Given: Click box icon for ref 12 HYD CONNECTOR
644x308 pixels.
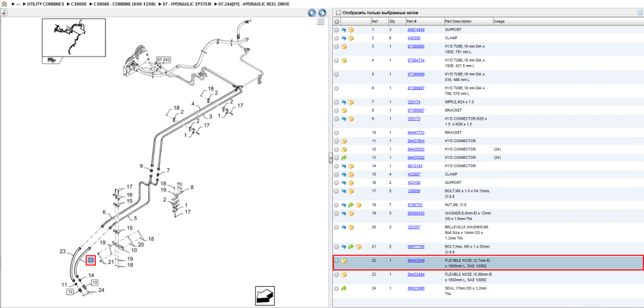Looking at the screenshot, I should pyautogui.click(x=344, y=150).
